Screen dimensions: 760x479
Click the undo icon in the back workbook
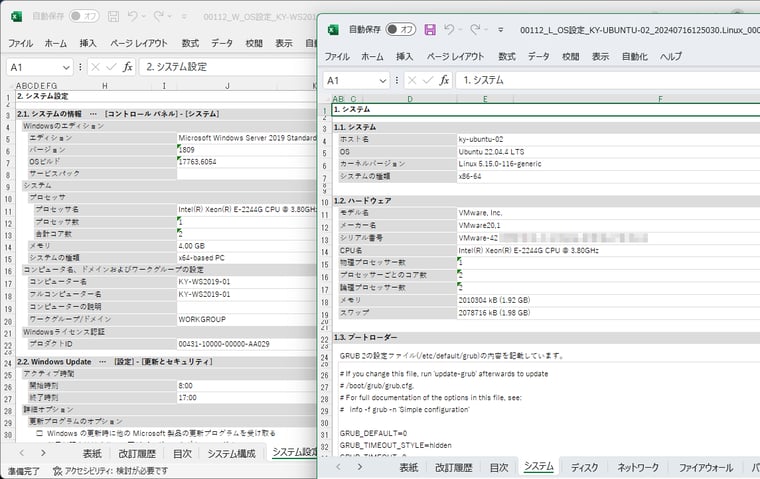point(133,16)
